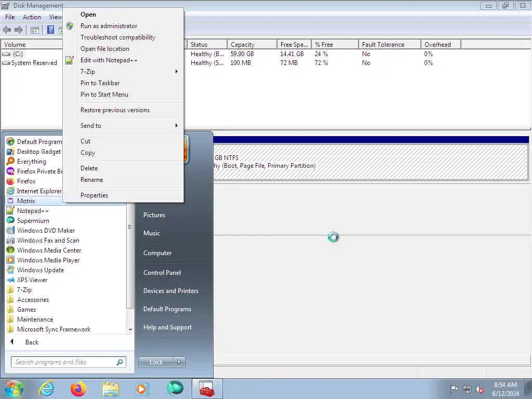
Task: Open Windows Explorer from the taskbar
Action: 111,389
